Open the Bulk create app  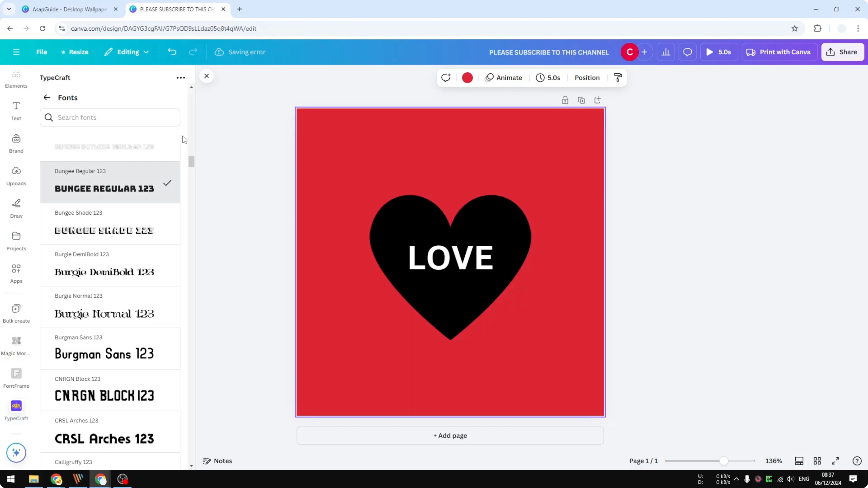[16, 313]
